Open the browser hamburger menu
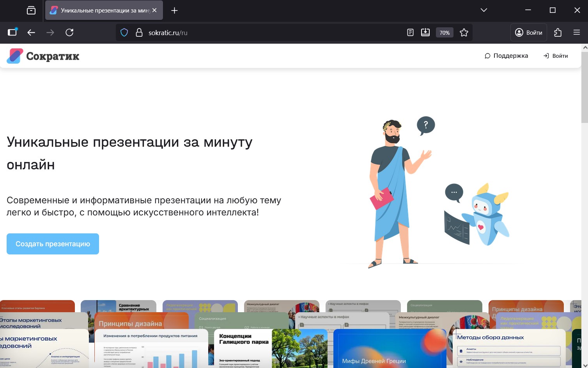 pos(576,32)
